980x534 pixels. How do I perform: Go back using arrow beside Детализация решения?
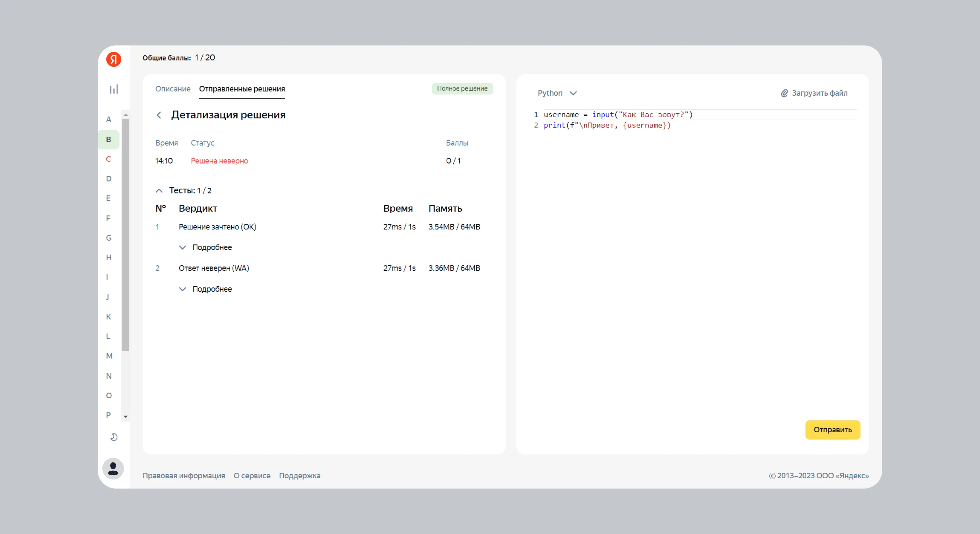pos(159,115)
